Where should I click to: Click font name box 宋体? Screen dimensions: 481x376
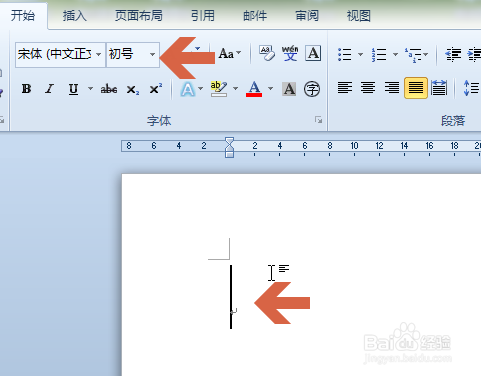55,54
